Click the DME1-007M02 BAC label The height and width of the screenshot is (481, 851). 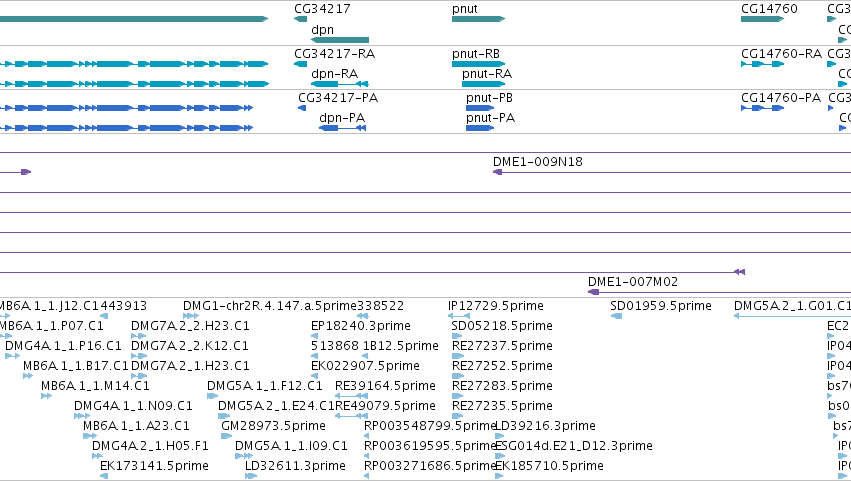633,282
